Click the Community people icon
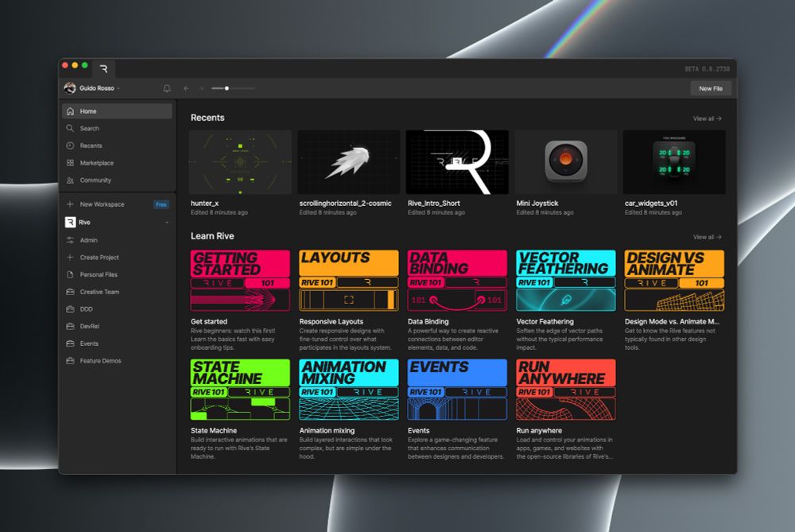The height and width of the screenshot is (532, 795). click(x=71, y=180)
